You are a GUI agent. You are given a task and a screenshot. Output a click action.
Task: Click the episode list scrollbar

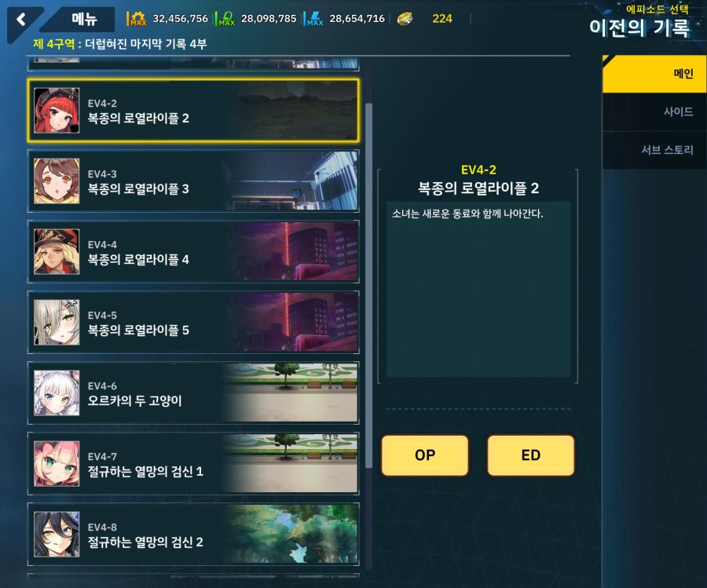point(368,286)
